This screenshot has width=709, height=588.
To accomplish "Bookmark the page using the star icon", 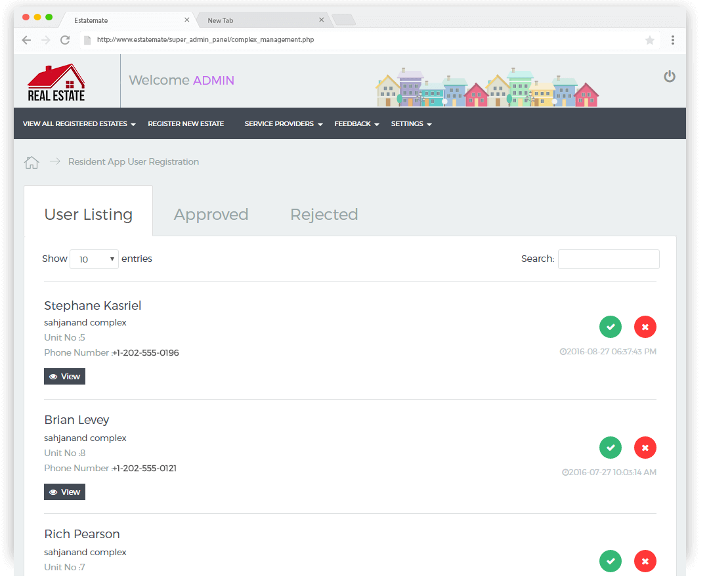I will (649, 40).
